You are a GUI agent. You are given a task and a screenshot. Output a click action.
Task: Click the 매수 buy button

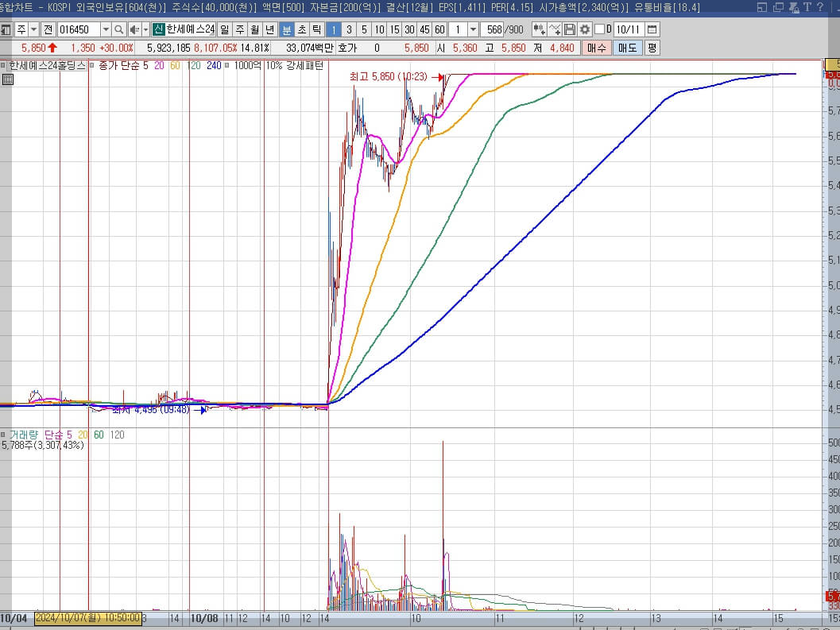click(596, 48)
